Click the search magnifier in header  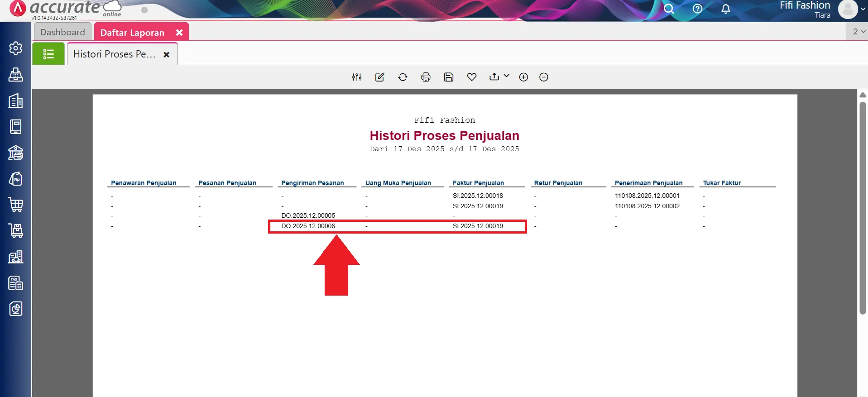click(668, 9)
